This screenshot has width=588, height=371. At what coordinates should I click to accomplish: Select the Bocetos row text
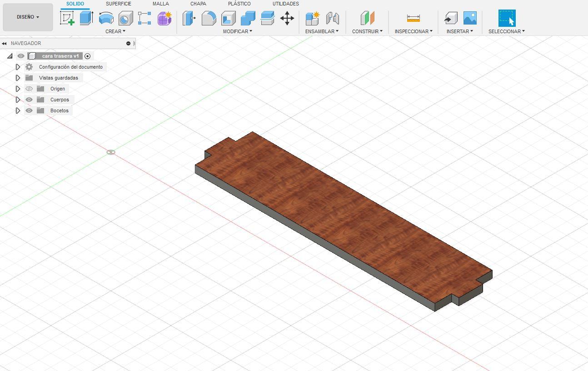tap(60, 110)
